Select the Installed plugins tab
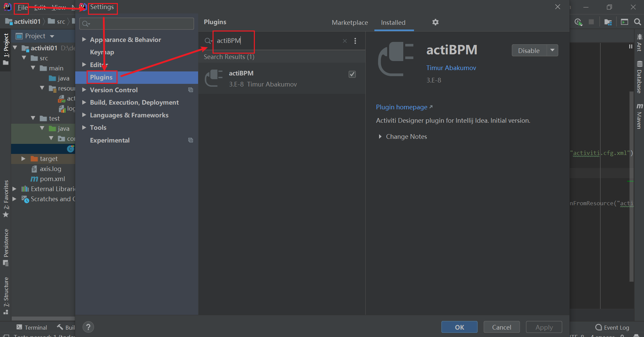Screen dimensions: 644x337 pyautogui.click(x=393, y=22)
